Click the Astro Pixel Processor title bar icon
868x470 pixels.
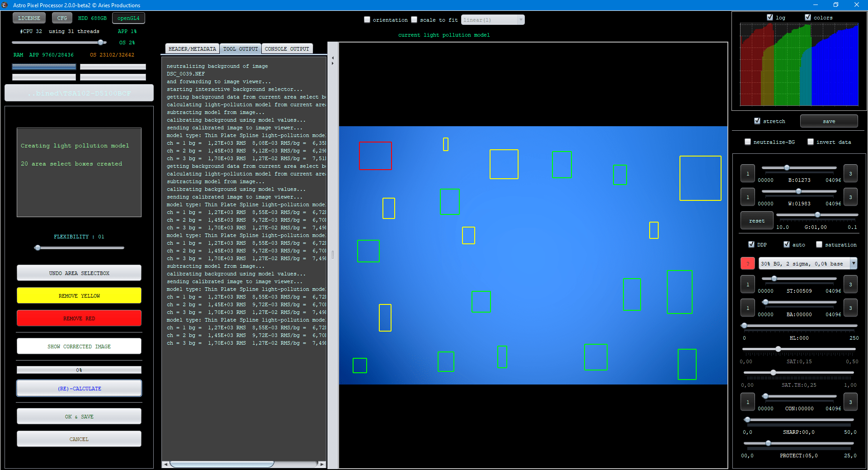point(5,5)
